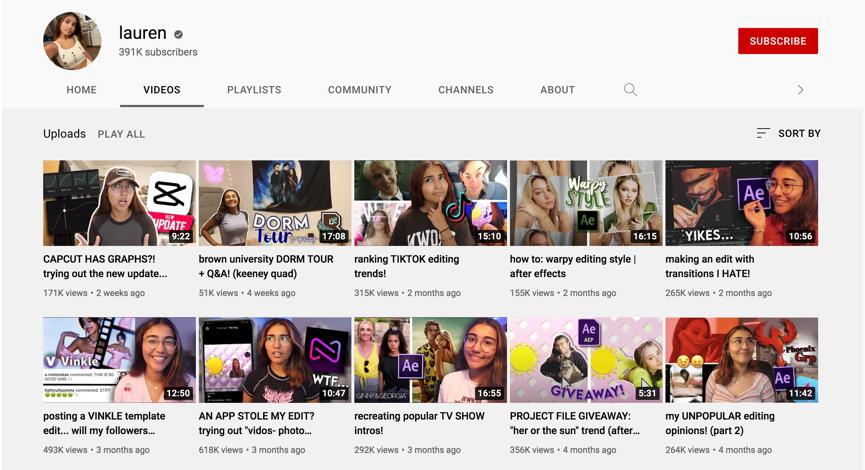Click title 'my UNPOPULAR editing opinions! (part 2)'
The height and width of the screenshot is (470, 865).
click(x=720, y=423)
